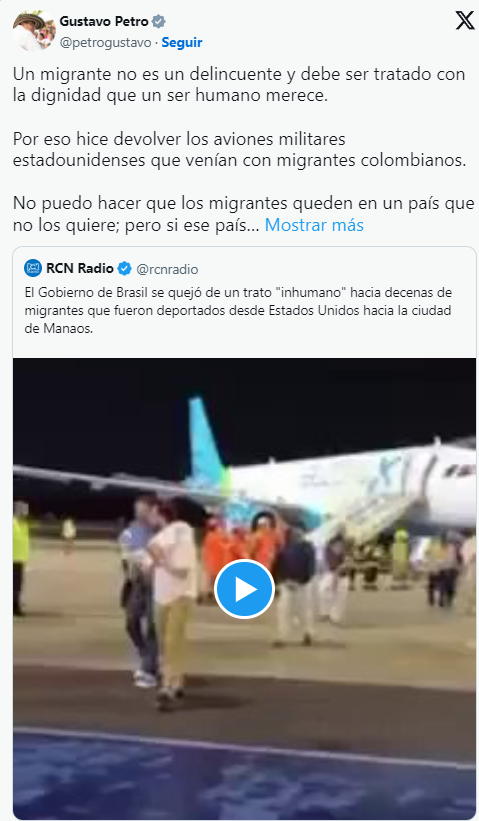Screen dimensions: 479x821
Task: Open the X logo link
Action: pyautogui.click(x=464, y=21)
